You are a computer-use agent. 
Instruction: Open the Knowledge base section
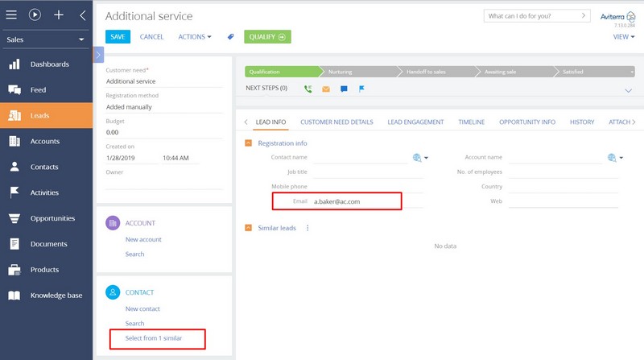tap(46, 295)
